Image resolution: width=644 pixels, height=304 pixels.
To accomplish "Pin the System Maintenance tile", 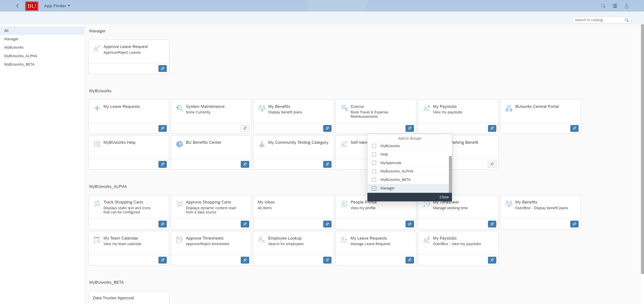I will [245, 128].
